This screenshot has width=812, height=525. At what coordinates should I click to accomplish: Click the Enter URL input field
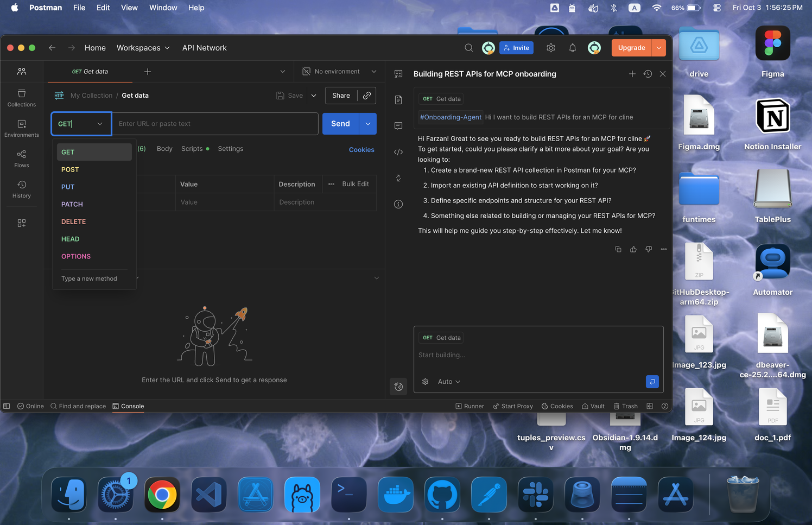click(215, 124)
